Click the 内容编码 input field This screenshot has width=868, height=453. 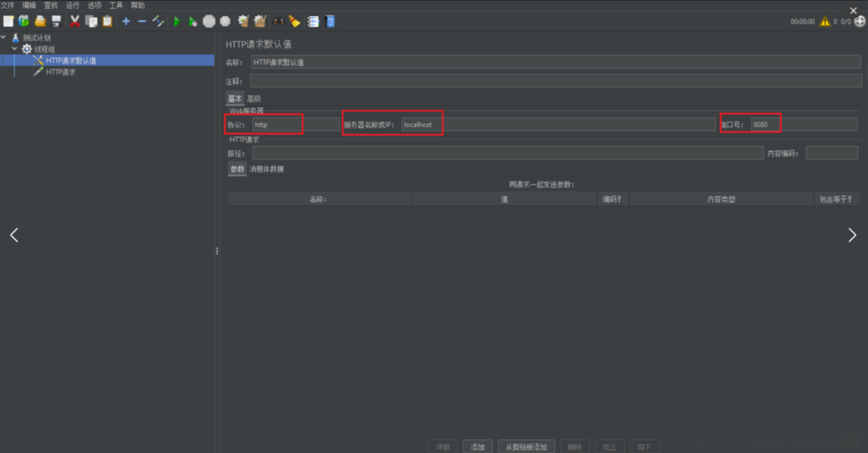[x=832, y=153]
